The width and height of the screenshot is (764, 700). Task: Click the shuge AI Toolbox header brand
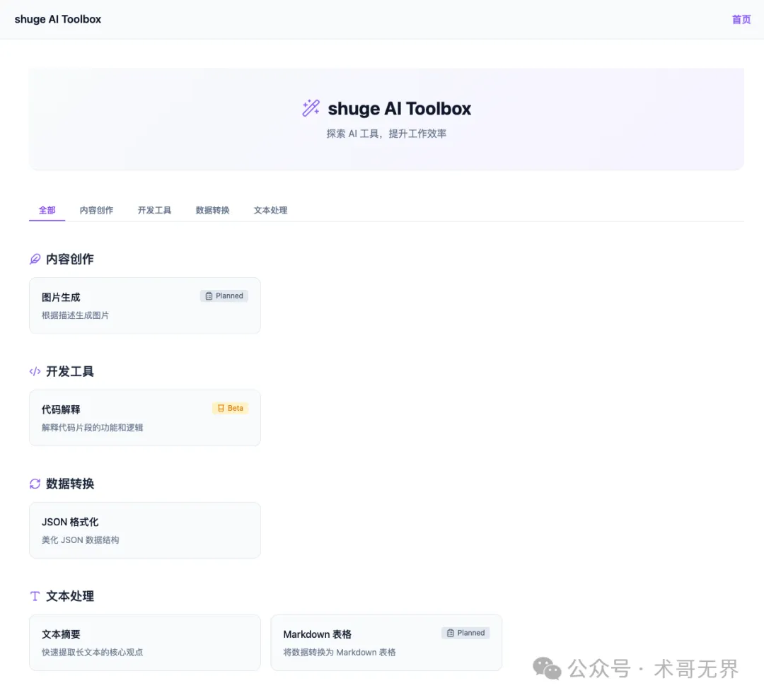click(x=58, y=20)
